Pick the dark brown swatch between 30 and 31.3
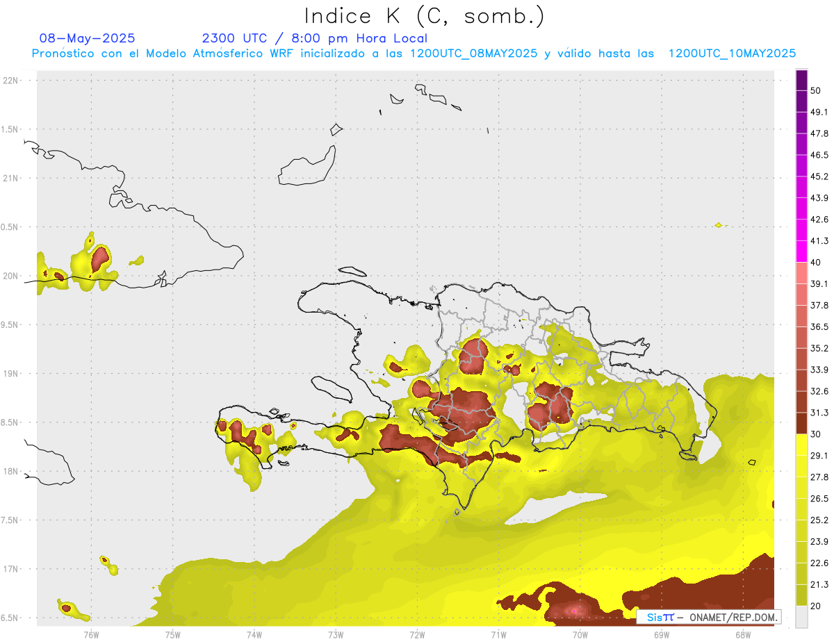 point(801,424)
